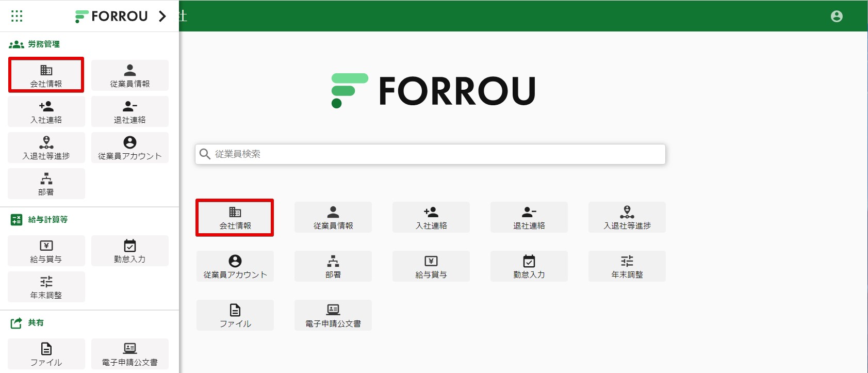Open 給与賞与 in the sidebar
Viewport: 868px width, 373px height.
(46, 251)
